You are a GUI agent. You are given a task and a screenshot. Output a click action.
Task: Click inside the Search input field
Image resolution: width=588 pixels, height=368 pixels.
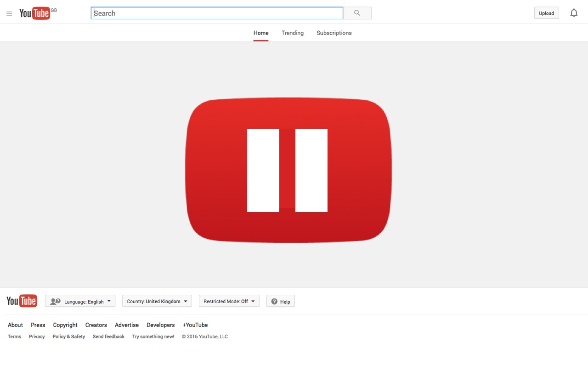tap(216, 13)
